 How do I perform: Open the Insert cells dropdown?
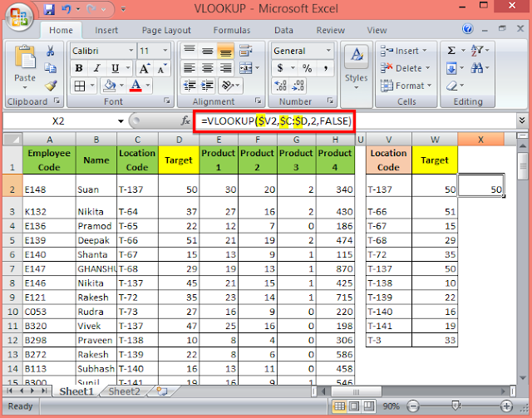click(425, 51)
